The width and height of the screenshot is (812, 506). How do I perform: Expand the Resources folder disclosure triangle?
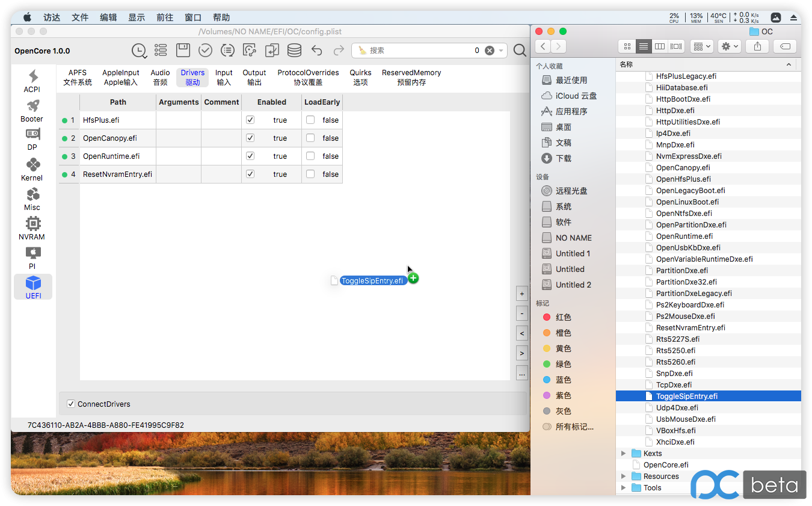623,477
